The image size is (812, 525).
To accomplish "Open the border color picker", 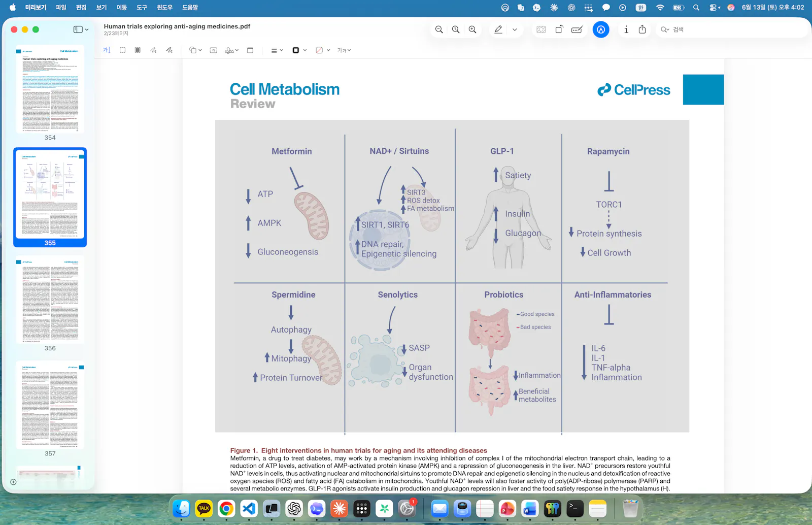I will click(299, 50).
